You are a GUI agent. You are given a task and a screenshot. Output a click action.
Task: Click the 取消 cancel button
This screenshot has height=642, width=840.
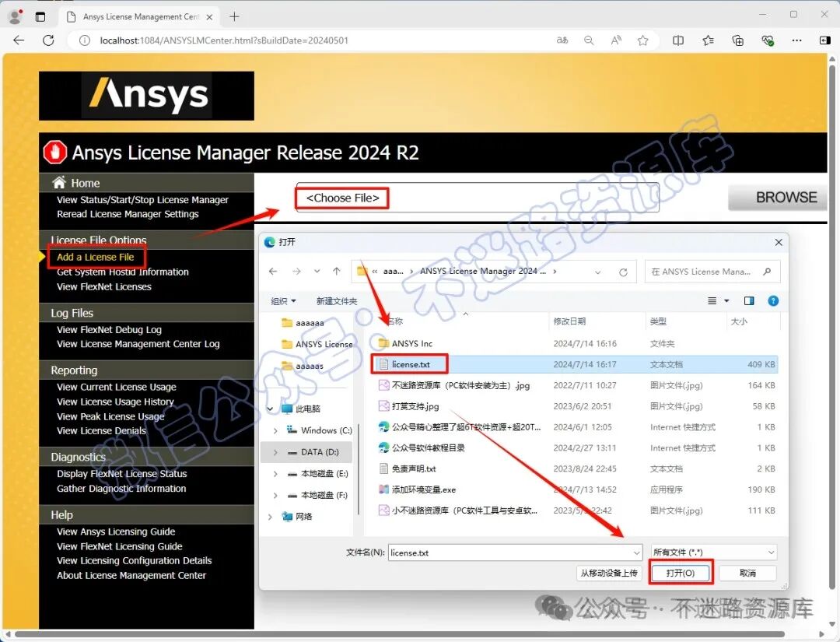pos(747,573)
